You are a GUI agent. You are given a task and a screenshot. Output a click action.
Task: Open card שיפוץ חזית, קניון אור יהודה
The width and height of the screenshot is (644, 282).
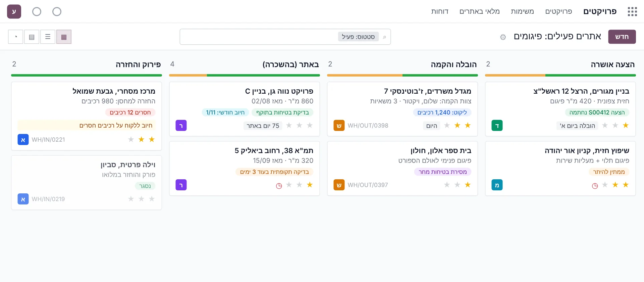pos(560,168)
